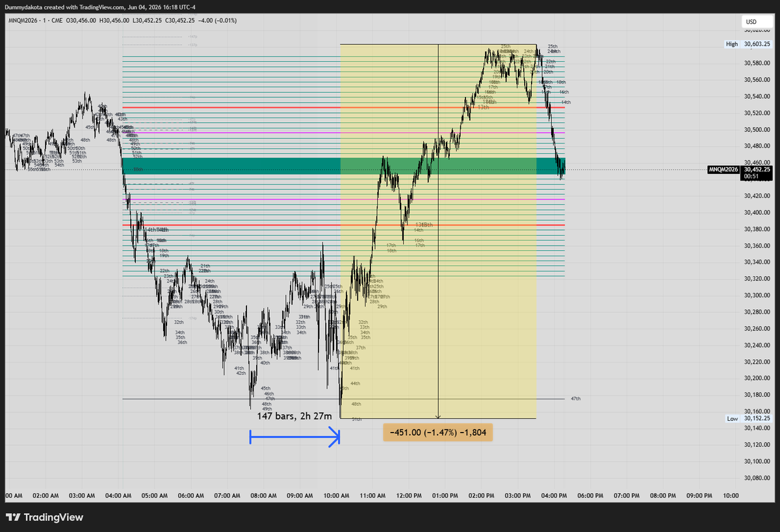Image resolution: width=780 pixels, height=532 pixels.
Task: Click the 30,220.00 price axis label
Action: coord(757,361)
